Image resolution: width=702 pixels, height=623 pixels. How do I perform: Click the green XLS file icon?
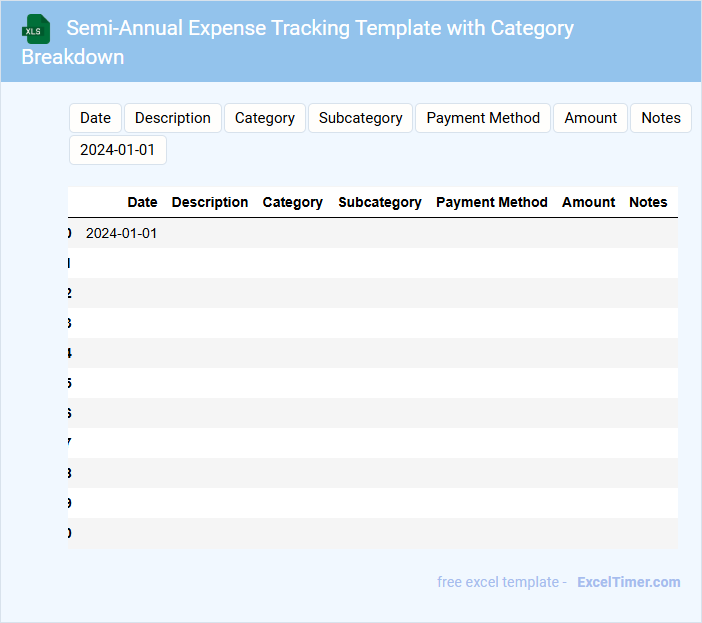pos(36,29)
